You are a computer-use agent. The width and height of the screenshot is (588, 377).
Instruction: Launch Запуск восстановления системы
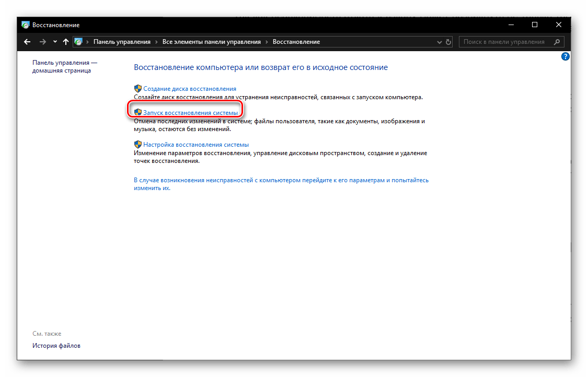[x=190, y=112]
